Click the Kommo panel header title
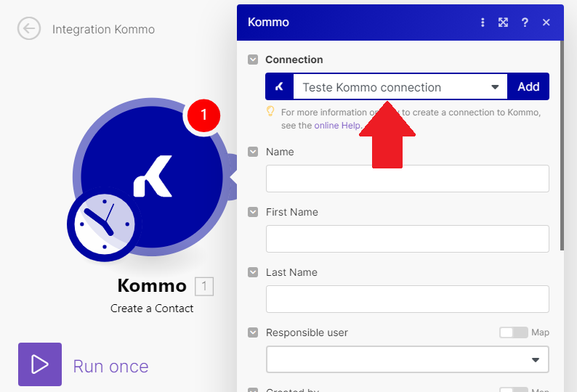Image resolution: width=577 pixels, height=392 pixels. pyautogui.click(x=268, y=22)
